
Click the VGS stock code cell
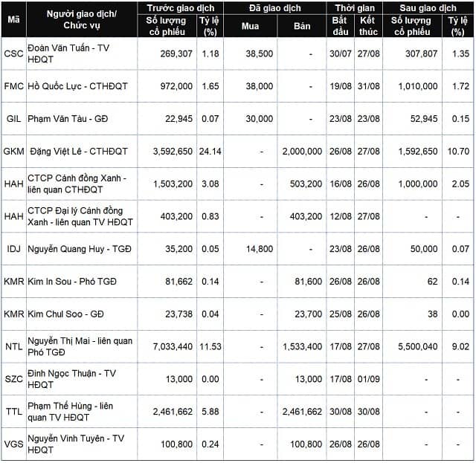tap(13, 444)
